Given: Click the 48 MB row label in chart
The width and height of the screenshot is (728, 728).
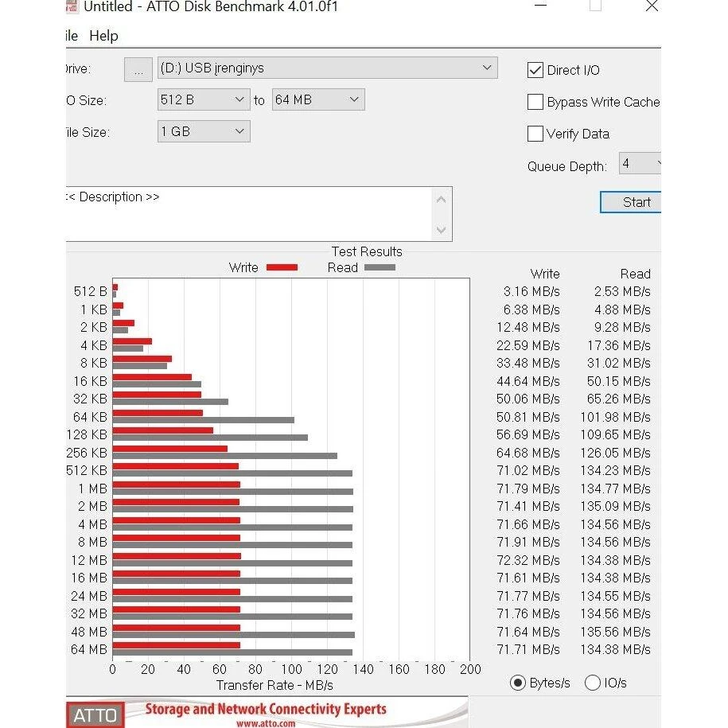Looking at the screenshot, I should [x=89, y=632].
